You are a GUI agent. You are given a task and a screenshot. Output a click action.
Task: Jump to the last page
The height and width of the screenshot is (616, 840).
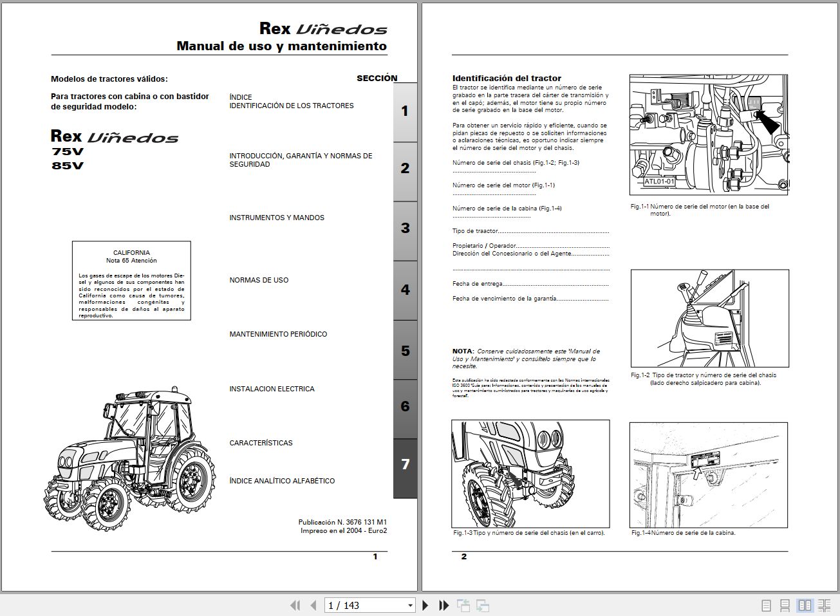[443, 605]
